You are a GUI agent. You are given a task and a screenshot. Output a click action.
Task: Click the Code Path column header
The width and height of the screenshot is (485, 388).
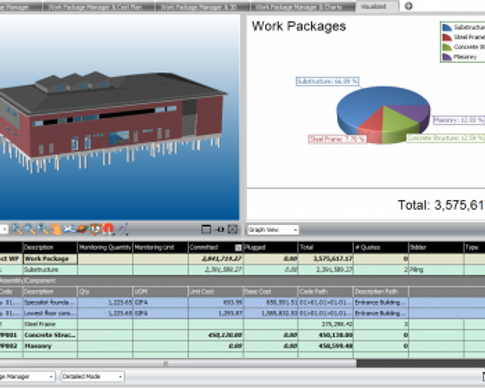click(x=325, y=292)
